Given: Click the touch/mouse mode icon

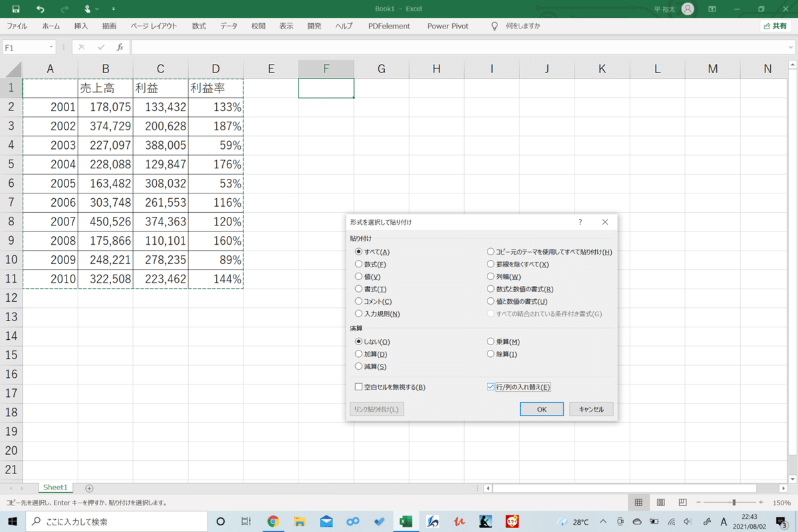Looking at the screenshot, I should point(87,9).
